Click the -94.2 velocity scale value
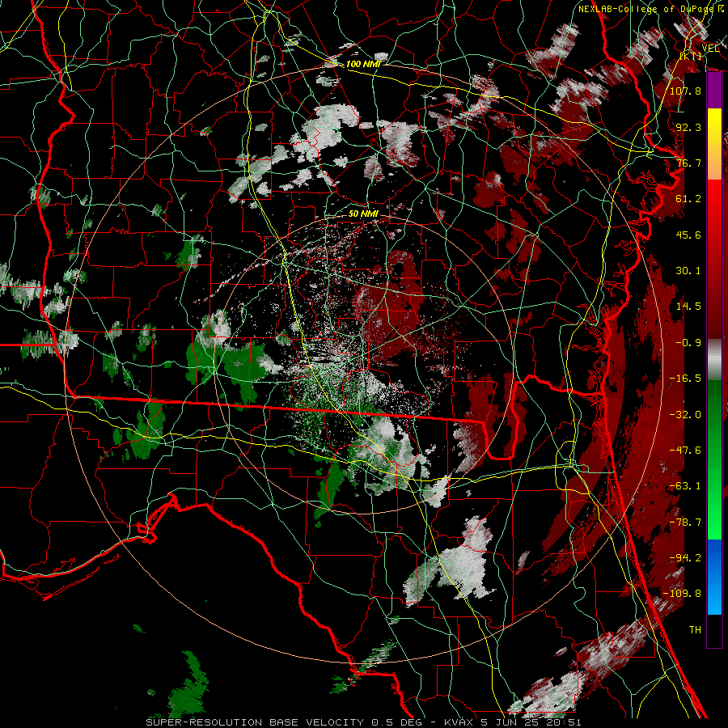728x728 pixels. tap(685, 558)
